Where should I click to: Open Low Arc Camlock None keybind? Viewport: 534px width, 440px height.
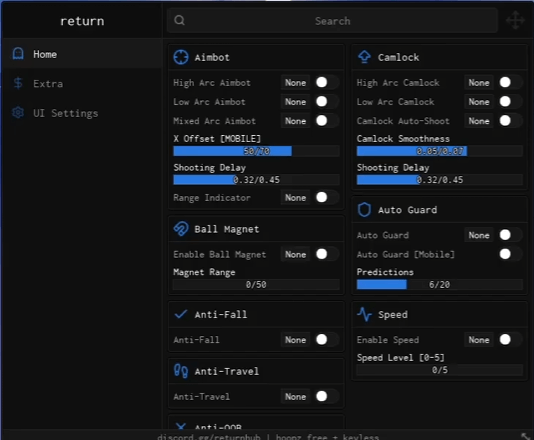(479, 102)
